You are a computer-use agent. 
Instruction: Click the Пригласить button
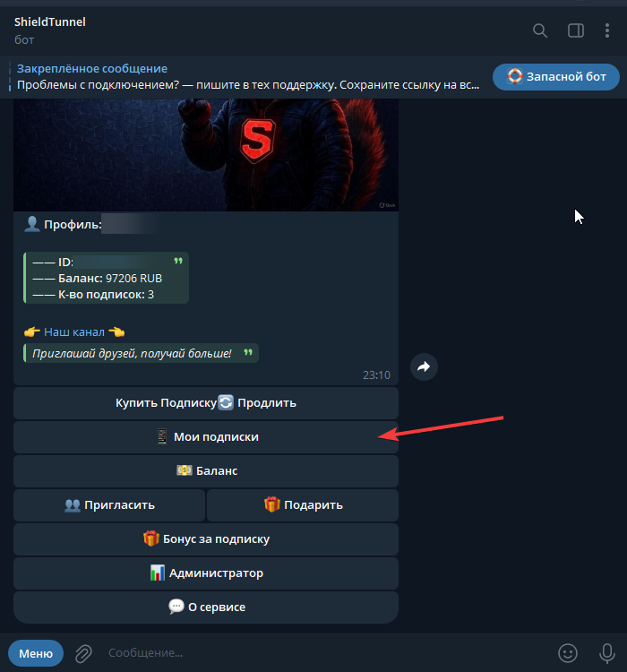(109, 505)
